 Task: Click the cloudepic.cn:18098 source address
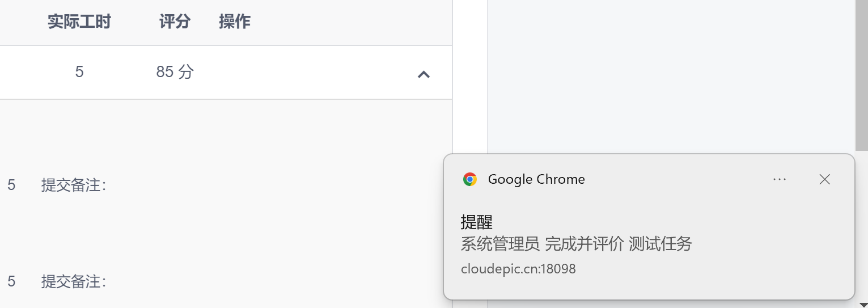pyautogui.click(x=519, y=269)
